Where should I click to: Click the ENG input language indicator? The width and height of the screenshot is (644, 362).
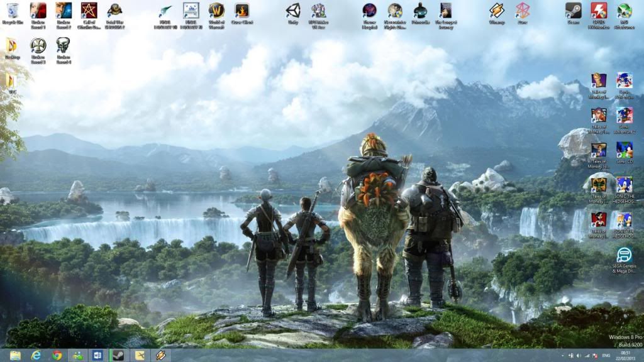point(606,356)
